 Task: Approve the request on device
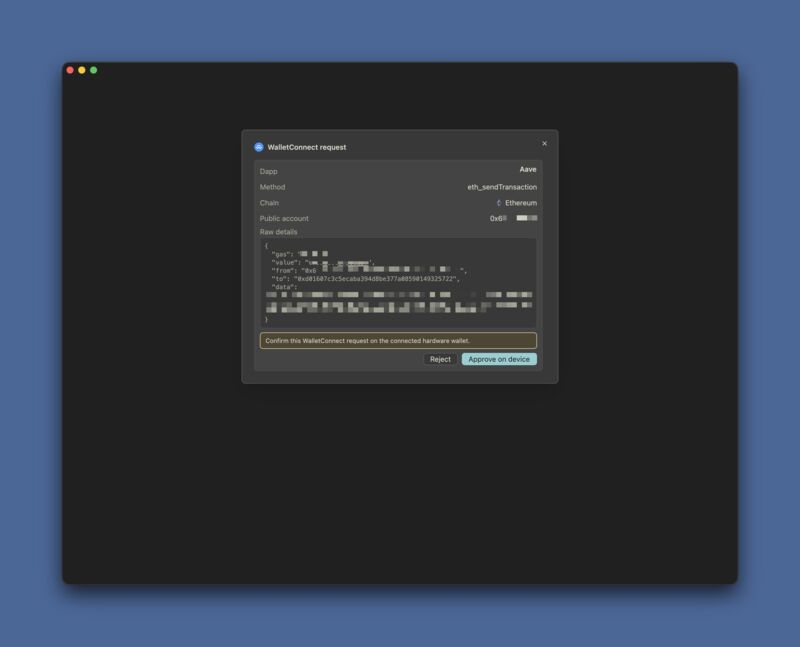pyautogui.click(x=499, y=359)
